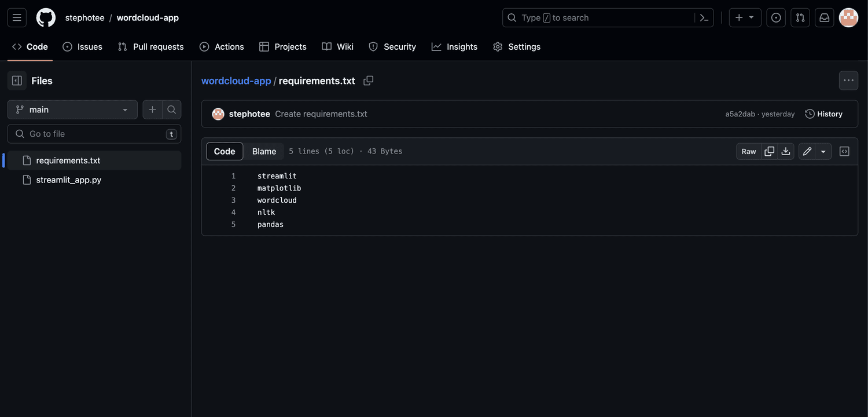Open the commit History
Viewport: 868px width, 417px height.
pos(824,114)
